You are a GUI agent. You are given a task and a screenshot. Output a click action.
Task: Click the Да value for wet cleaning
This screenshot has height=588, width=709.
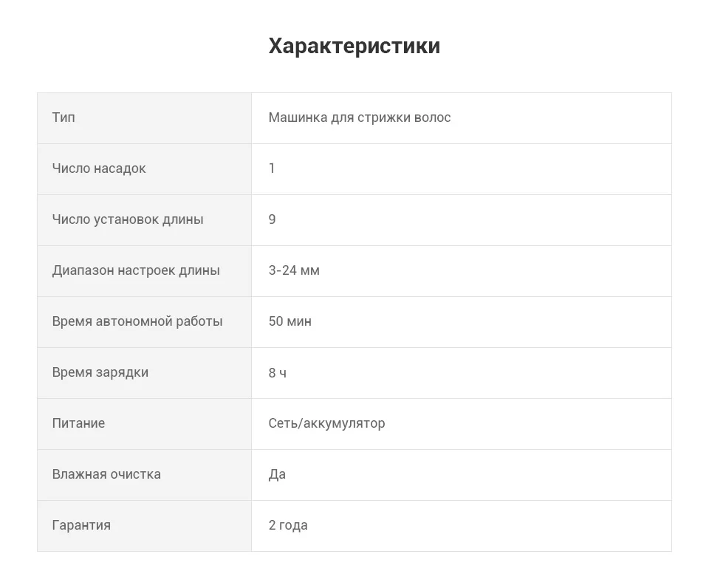tap(277, 474)
